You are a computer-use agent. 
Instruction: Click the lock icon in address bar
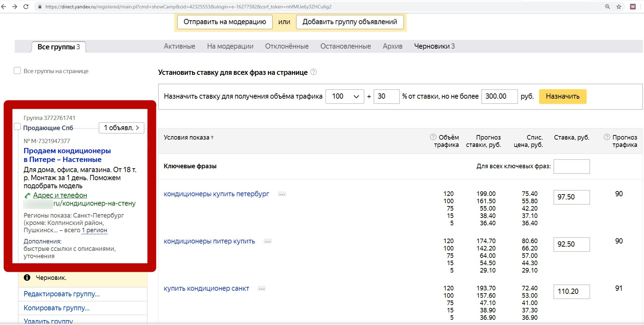(x=40, y=7)
